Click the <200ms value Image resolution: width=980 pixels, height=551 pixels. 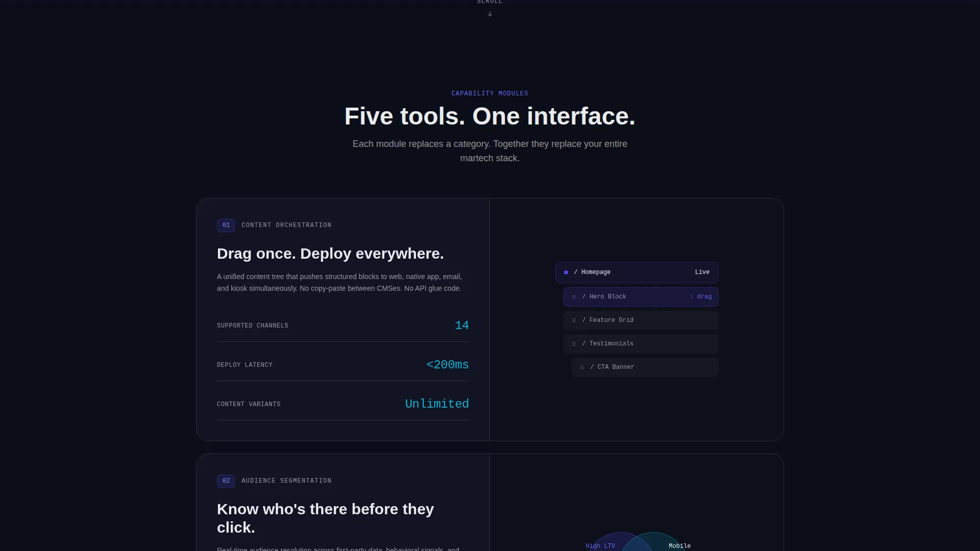tap(448, 365)
